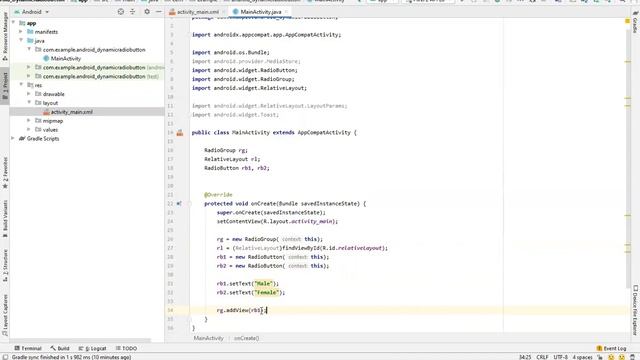Place cursor on 'RadioGroup rg;' line
The height and width of the screenshot is (360, 640).
[226, 150]
